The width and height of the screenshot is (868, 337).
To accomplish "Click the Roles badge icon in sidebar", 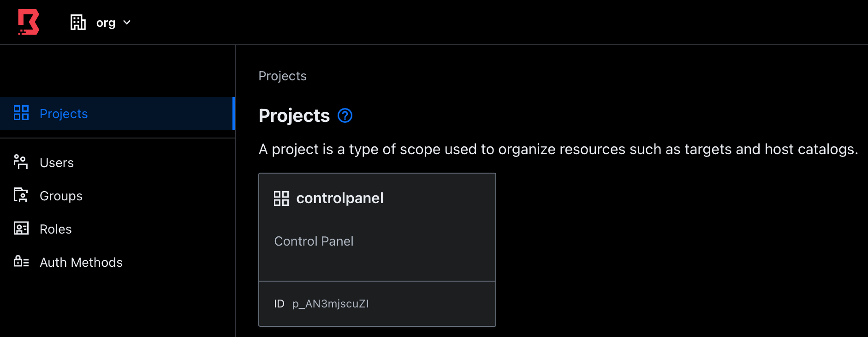I will (21, 229).
